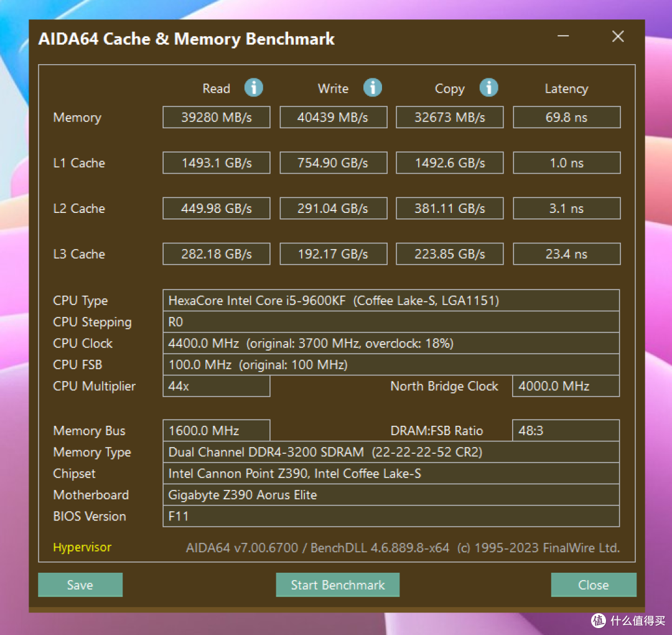Click the Close button at bottom
The image size is (672, 635).
[x=594, y=585]
